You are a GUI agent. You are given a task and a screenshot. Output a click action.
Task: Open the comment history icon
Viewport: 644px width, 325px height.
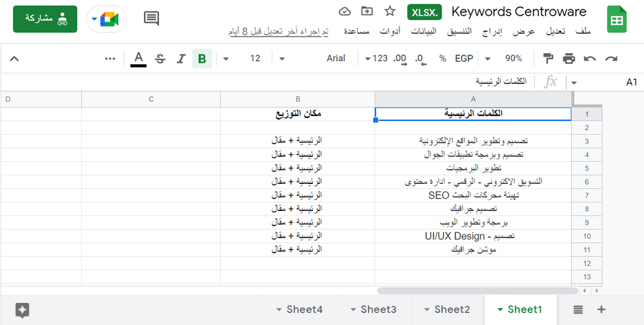[152, 18]
